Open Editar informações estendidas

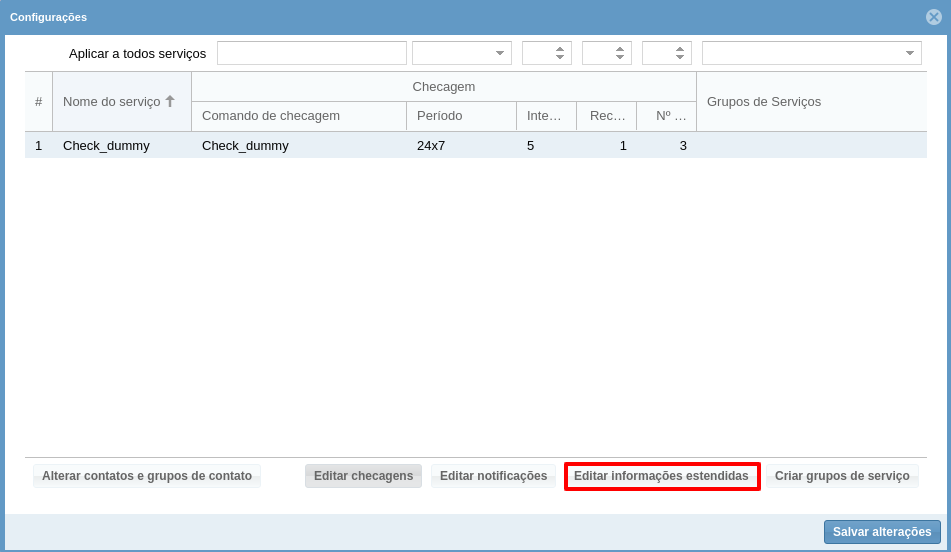661,476
